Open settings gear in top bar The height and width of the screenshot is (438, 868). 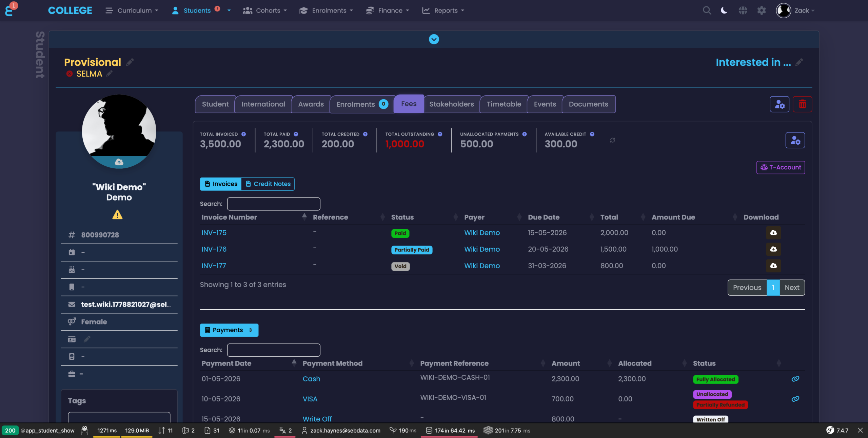tap(762, 11)
